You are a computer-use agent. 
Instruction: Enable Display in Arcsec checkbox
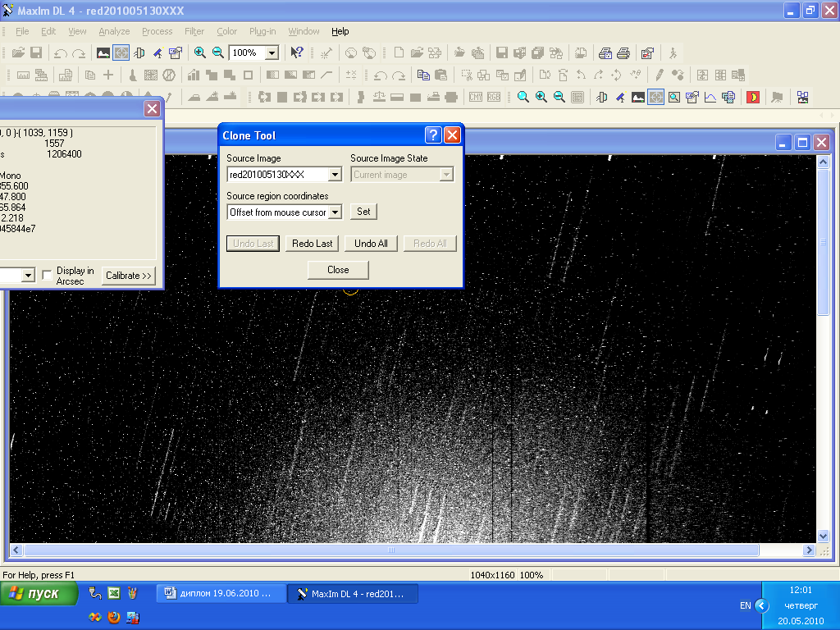pyautogui.click(x=48, y=275)
